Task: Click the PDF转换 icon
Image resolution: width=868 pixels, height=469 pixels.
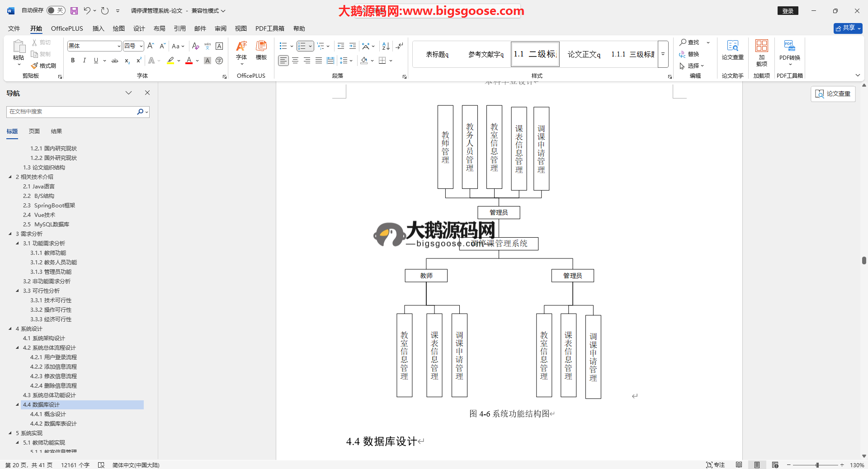Action: click(789, 50)
